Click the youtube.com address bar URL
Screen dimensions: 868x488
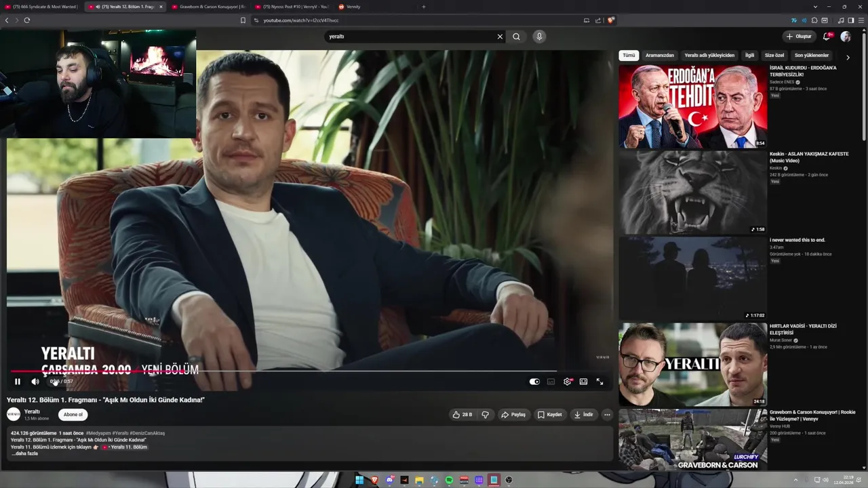pyautogui.click(x=300, y=20)
